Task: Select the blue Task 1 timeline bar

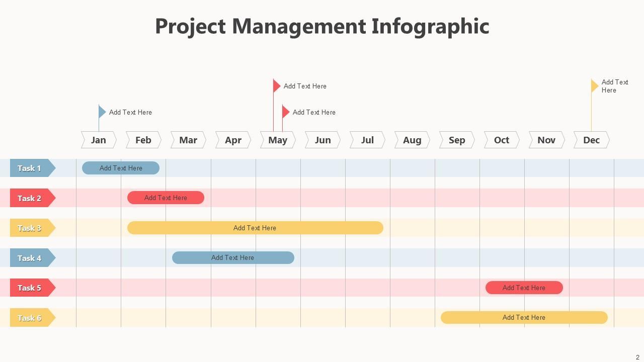Action: pos(121,168)
